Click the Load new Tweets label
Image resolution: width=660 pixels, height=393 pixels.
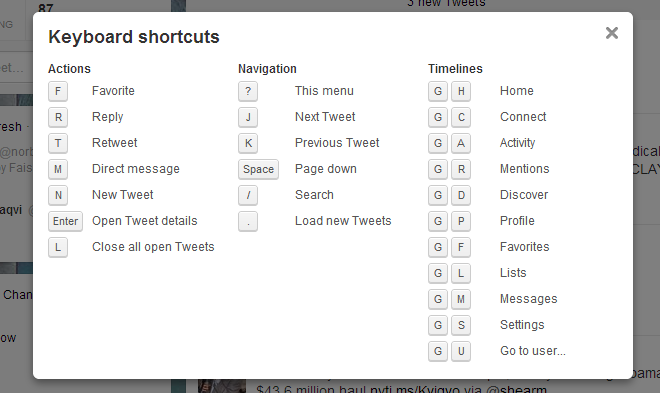point(343,221)
